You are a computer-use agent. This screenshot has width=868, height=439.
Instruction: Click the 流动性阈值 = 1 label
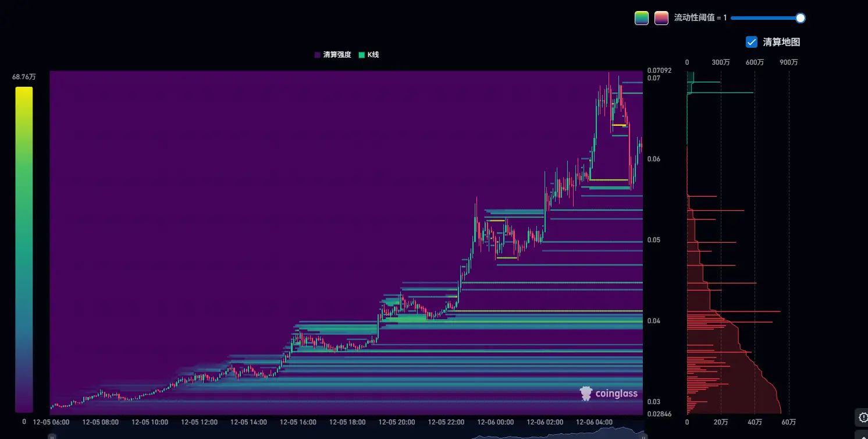coord(700,18)
